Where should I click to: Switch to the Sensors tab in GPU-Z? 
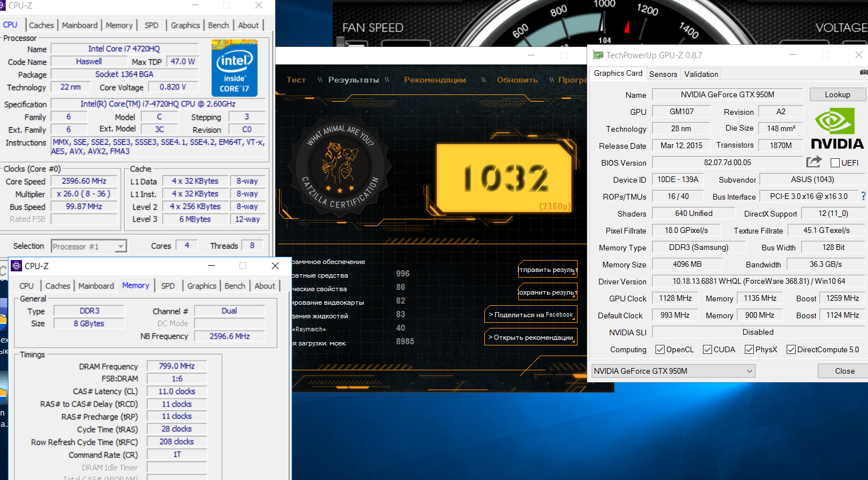663,74
